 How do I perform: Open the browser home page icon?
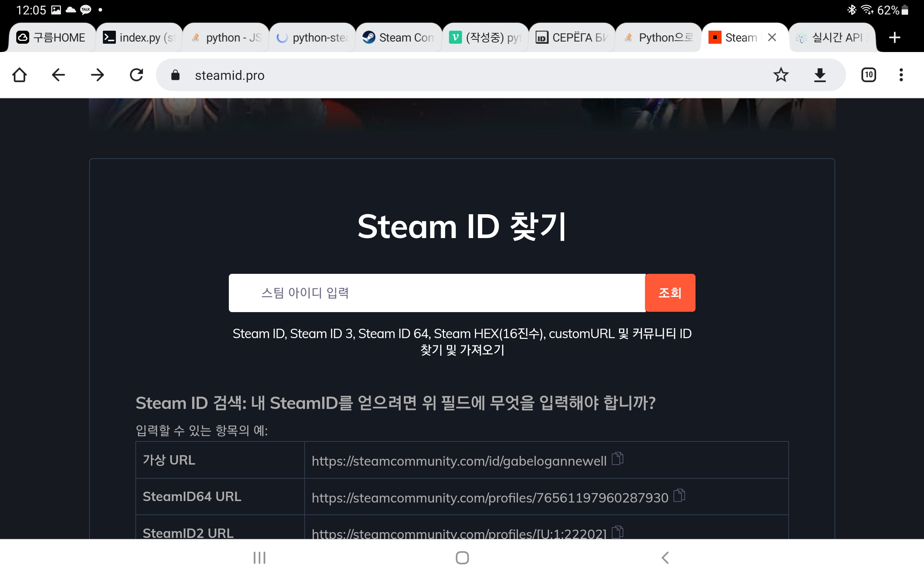(x=19, y=75)
